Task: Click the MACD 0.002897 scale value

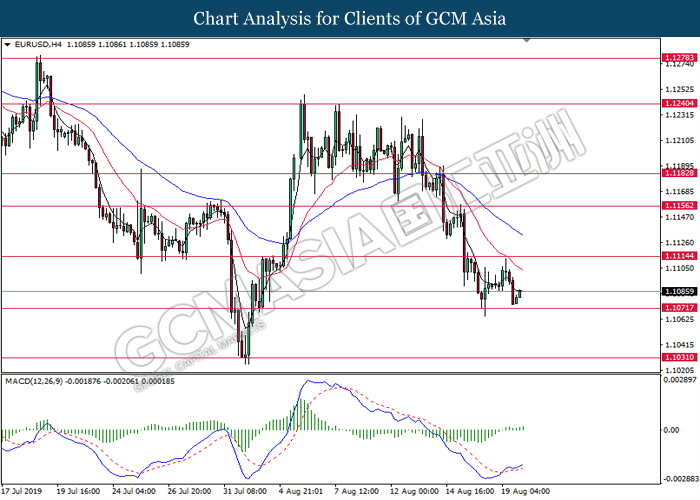Action: tap(681, 380)
